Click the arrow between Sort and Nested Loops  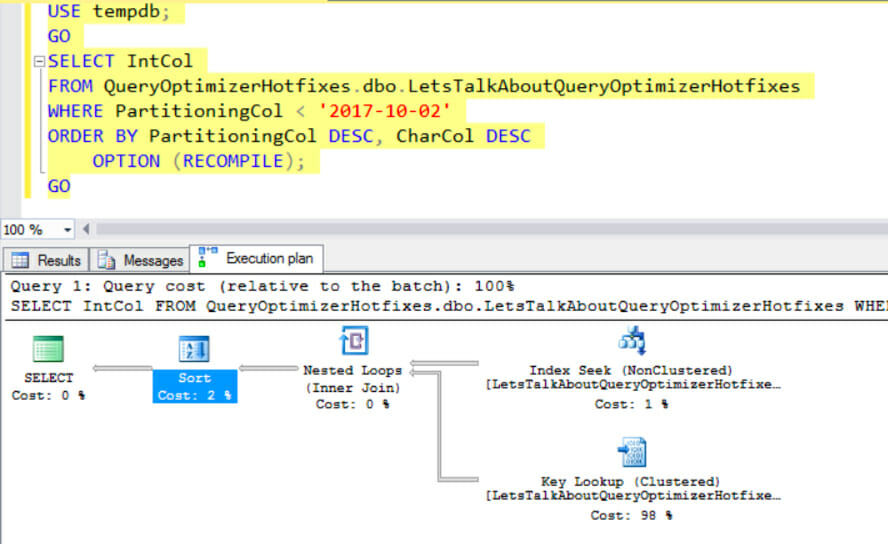268,369
